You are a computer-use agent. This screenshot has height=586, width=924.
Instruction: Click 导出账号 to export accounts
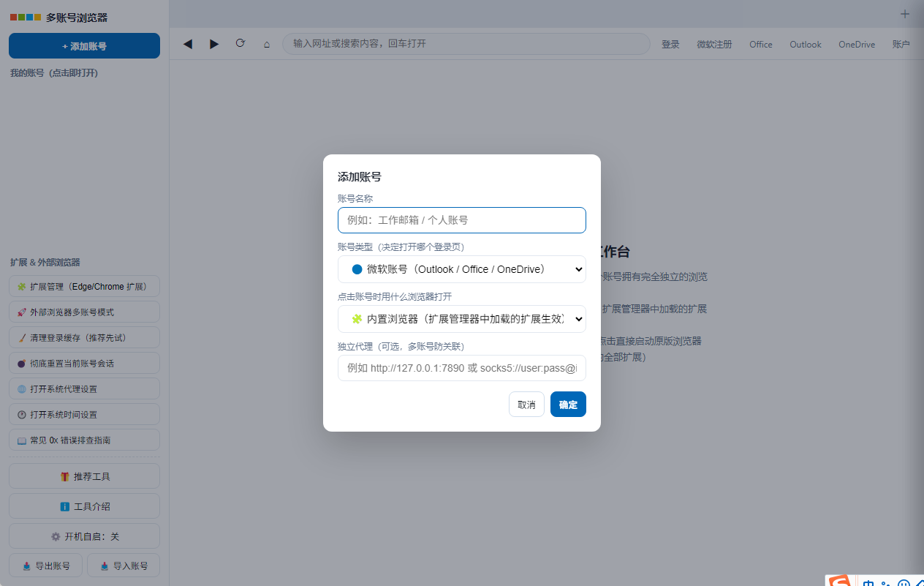pos(45,566)
